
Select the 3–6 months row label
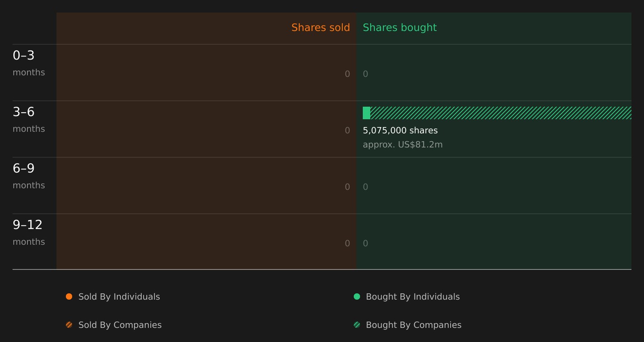29,119
